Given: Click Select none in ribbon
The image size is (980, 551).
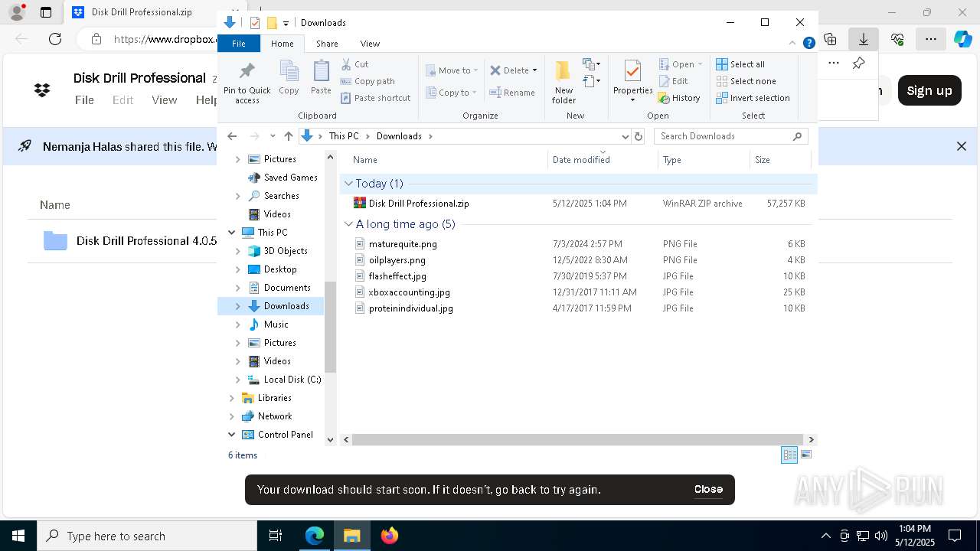Looking at the screenshot, I should click(746, 81).
